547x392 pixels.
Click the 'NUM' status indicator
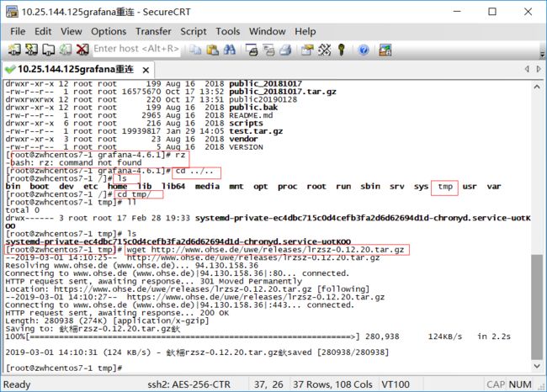coord(520,384)
